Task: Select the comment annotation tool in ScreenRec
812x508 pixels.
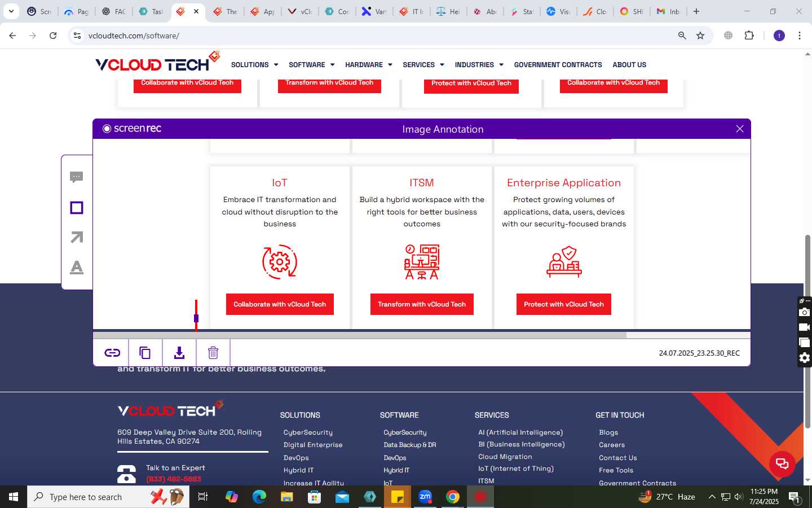Action: pyautogui.click(x=77, y=177)
